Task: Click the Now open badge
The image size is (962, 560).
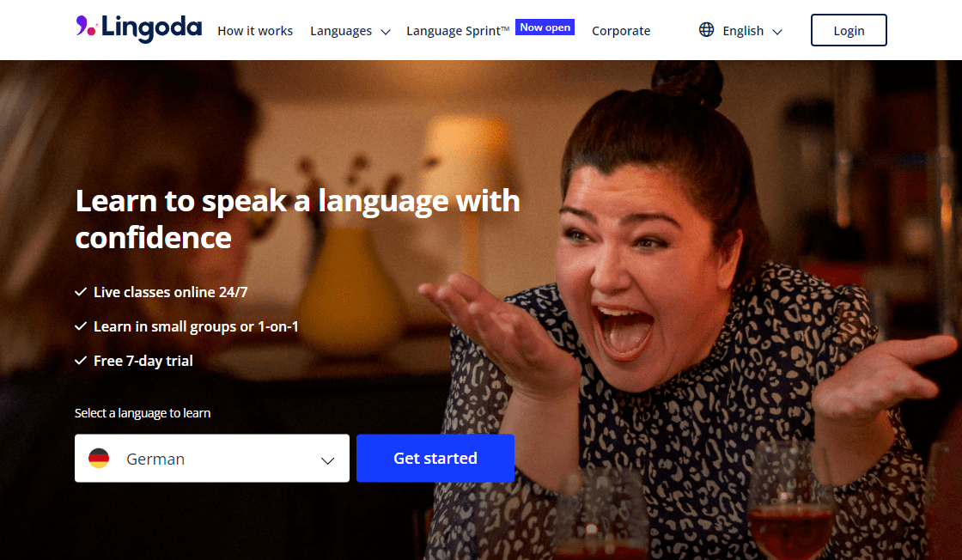Action: click(545, 27)
